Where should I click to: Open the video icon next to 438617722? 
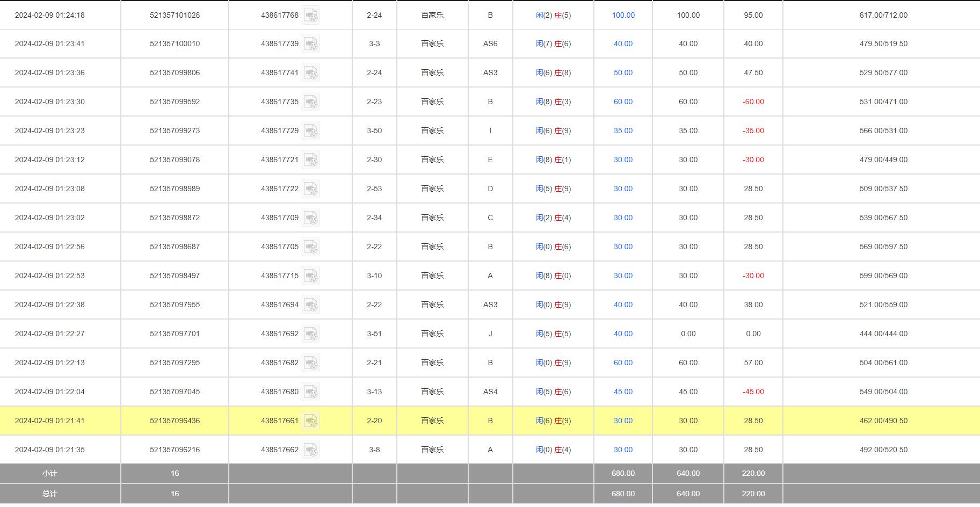point(310,189)
